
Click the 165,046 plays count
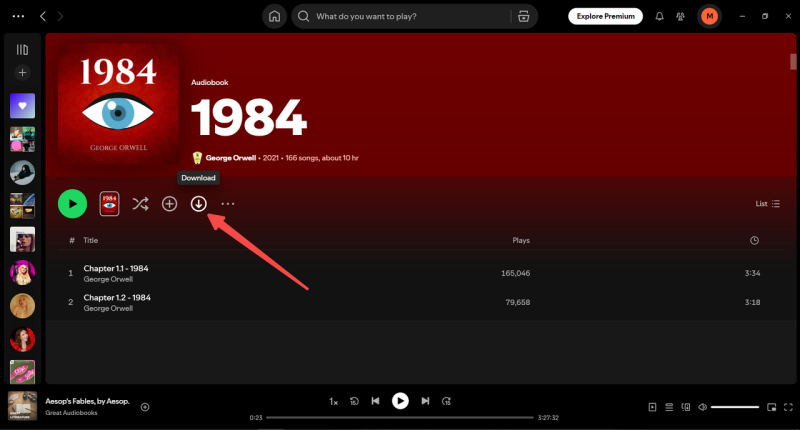tap(515, 273)
